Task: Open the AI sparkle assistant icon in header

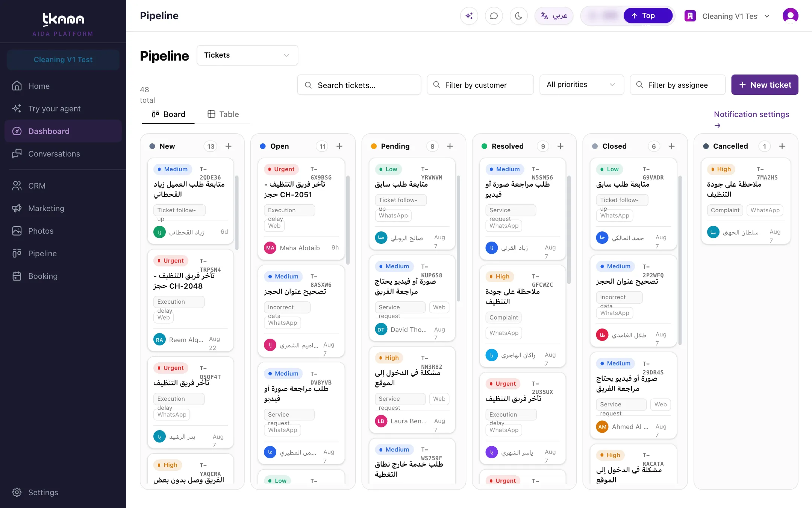Action: point(469,16)
